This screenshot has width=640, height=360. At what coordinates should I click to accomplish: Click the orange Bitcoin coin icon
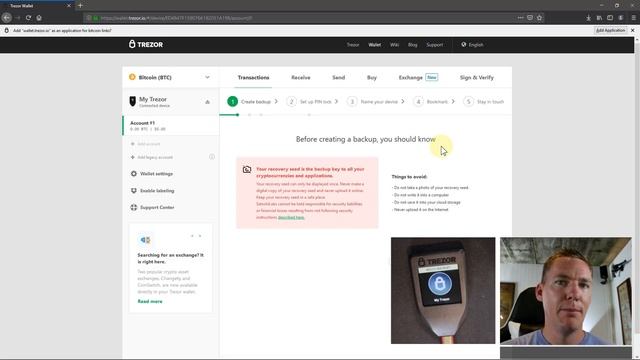pyautogui.click(x=132, y=77)
